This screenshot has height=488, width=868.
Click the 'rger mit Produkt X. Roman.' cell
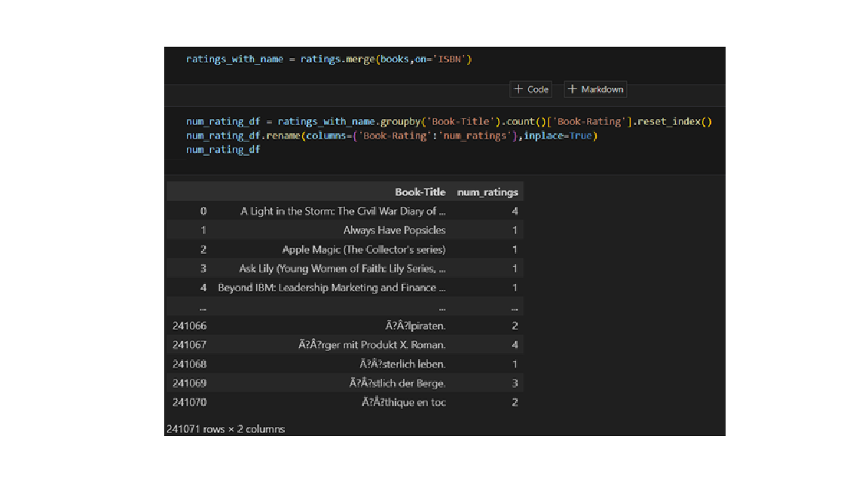click(x=371, y=345)
